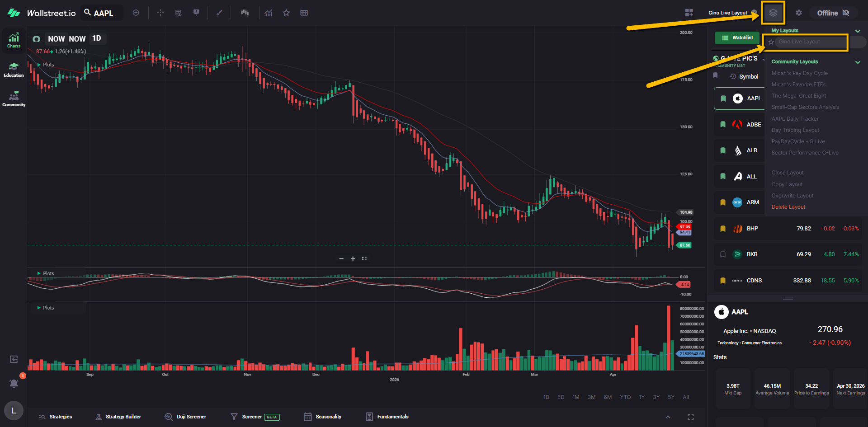The height and width of the screenshot is (427, 868).
Task: Toggle the star on Gino Live Layout
Action: [771, 42]
